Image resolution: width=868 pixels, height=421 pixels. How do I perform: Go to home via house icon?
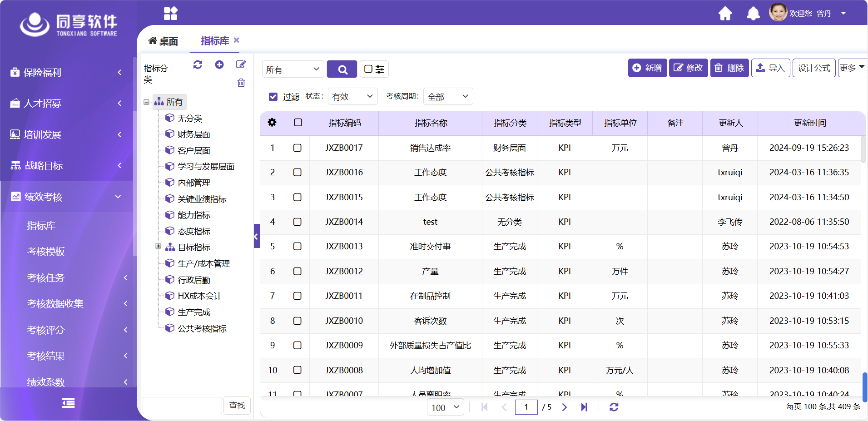725,14
